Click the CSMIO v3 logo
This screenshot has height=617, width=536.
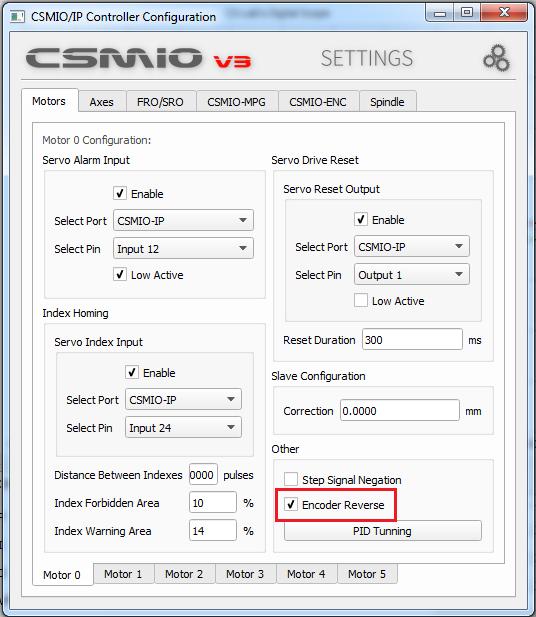(x=139, y=58)
